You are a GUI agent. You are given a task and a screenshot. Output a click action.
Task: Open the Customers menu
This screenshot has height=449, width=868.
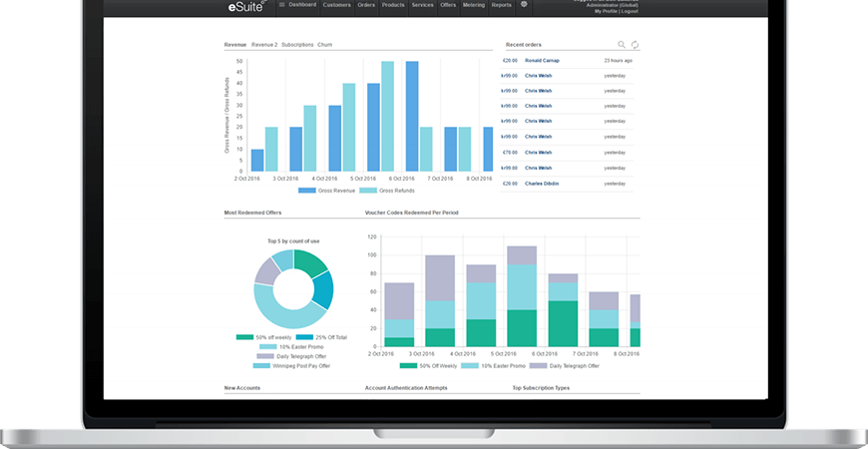coord(337,4)
